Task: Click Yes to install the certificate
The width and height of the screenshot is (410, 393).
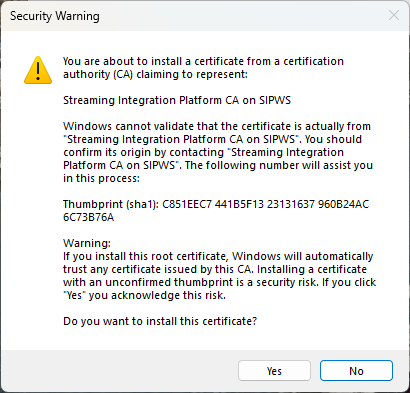Action: 274,371
